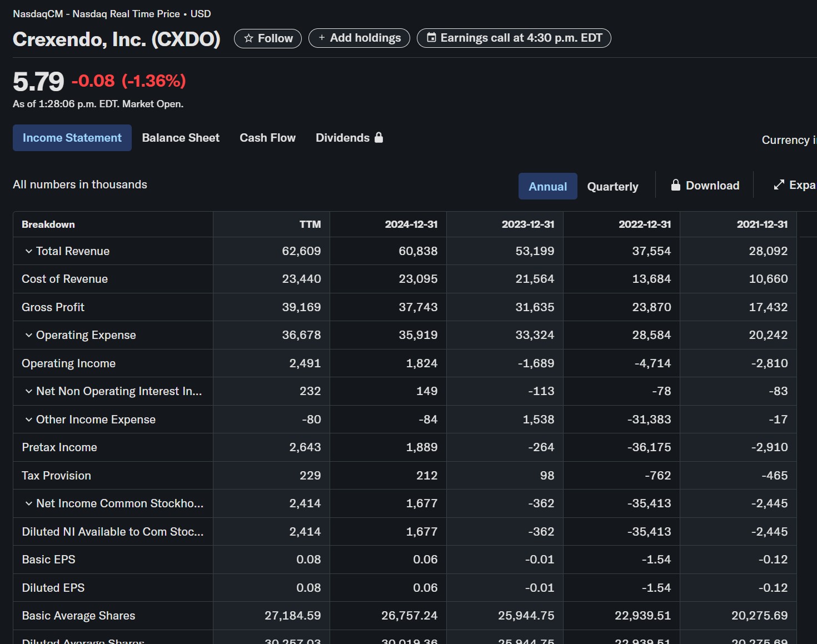
Task: Click the Breakdown column header
Action: [x=48, y=224]
